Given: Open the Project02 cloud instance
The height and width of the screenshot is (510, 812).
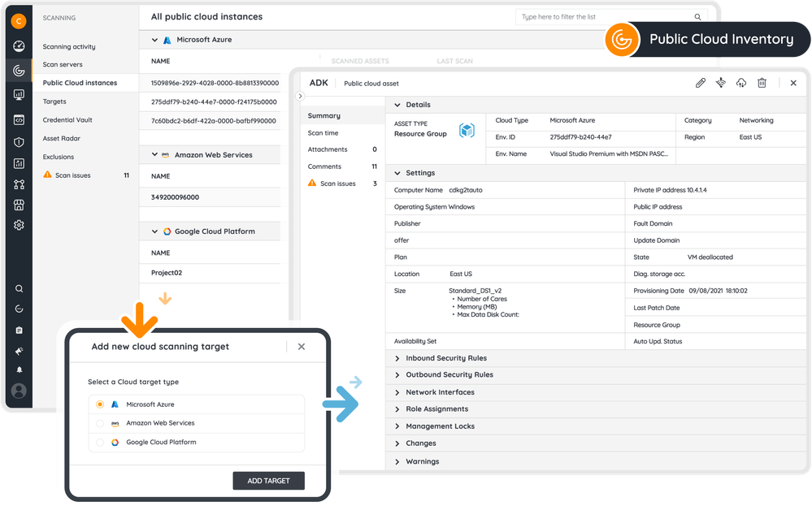Looking at the screenshot, I should [x=167, y=273].
